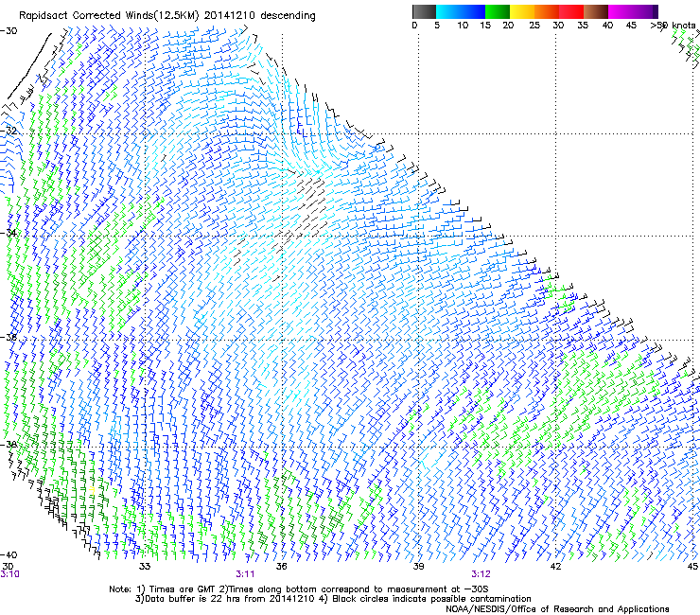Click the red 30-35 knots color swatch
The image size is (700, 615).
coord(571,11)
